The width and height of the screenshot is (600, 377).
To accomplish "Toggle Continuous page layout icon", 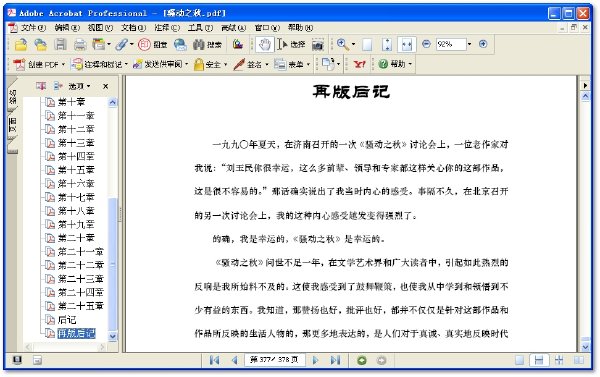I will [539, 360].
